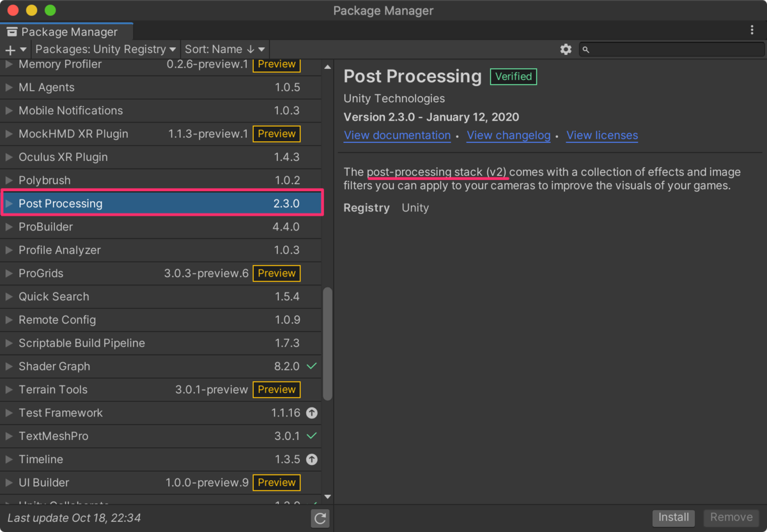Select the Quick Search package
The image size is (767, 532).
click(x=160, y=296)
